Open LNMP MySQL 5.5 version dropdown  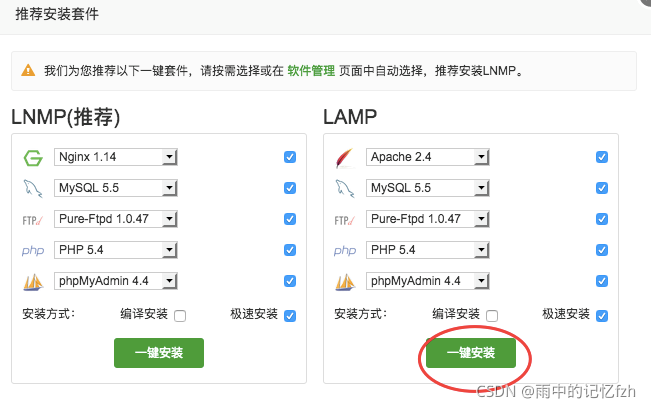[116, 188]
